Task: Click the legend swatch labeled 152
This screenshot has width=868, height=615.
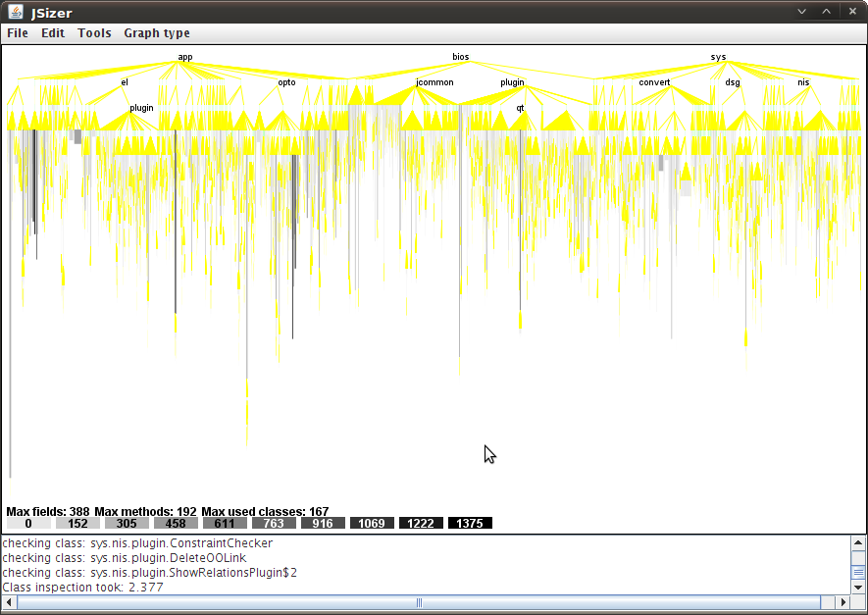Action: coord(77,523)
